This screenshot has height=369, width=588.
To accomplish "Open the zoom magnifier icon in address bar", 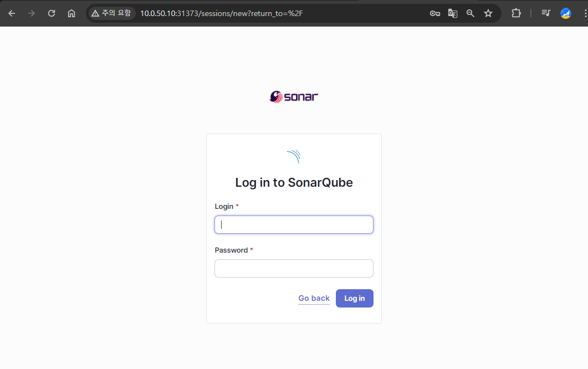I will coord(471,13).
